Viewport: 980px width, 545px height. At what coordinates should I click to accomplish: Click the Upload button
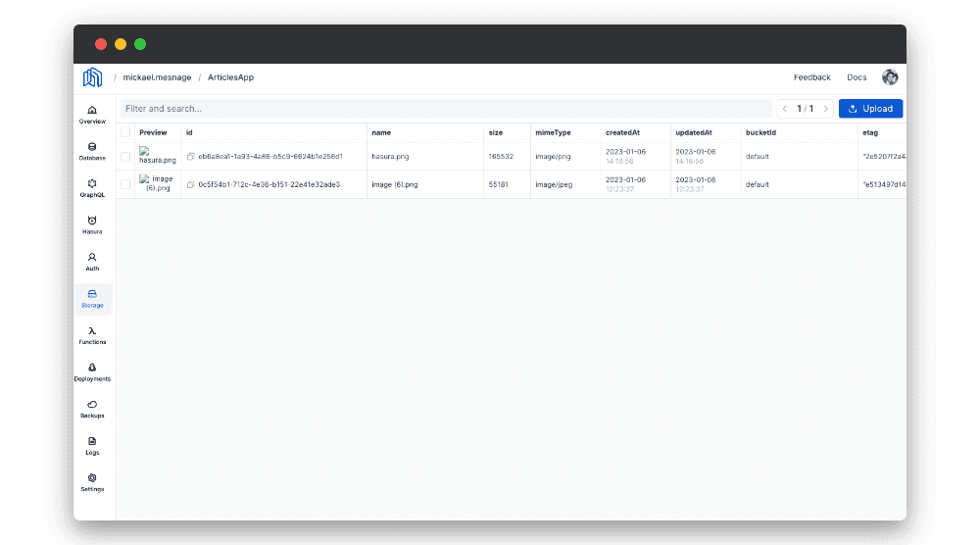click(870, 109)
